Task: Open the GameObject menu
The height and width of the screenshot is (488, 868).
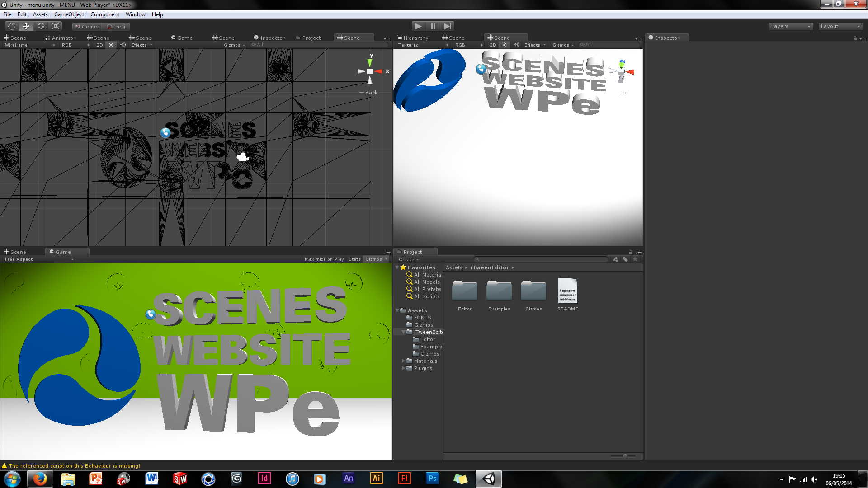Action: [69, 14]
